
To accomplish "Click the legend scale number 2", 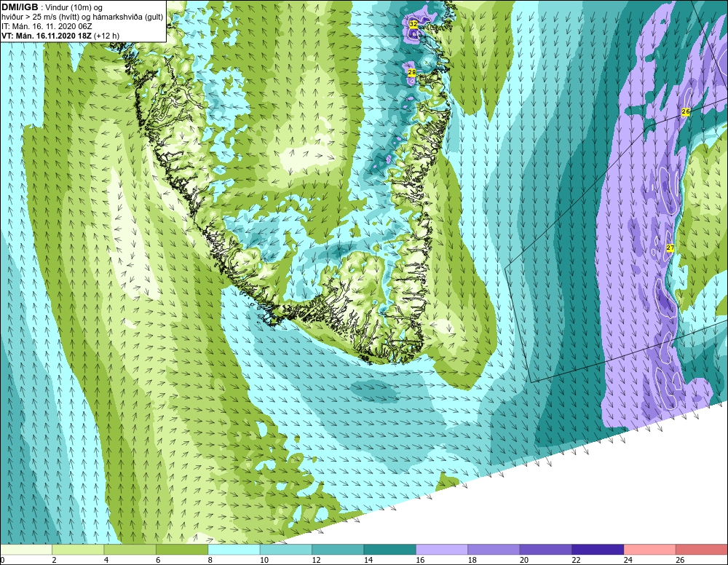I will click(55, 560).
